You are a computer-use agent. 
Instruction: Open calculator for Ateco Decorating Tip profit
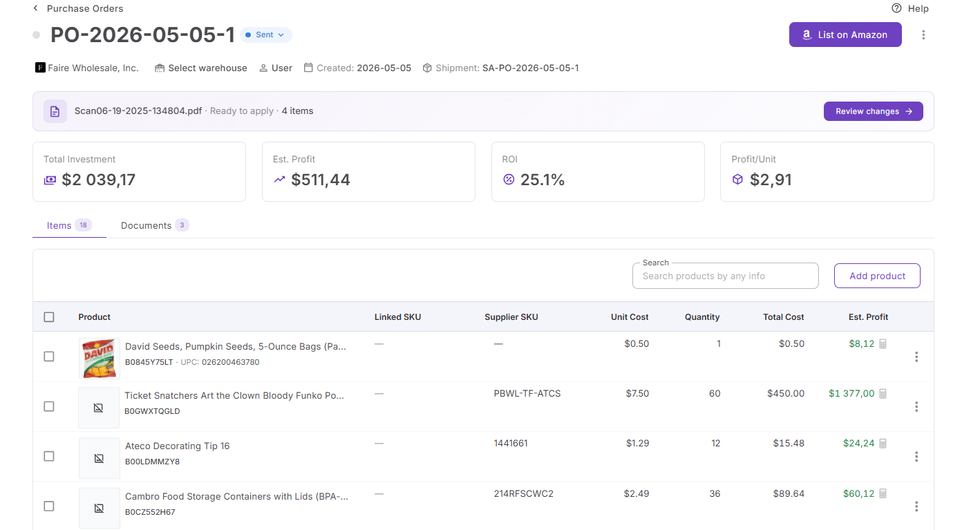[x=883, y=443]
